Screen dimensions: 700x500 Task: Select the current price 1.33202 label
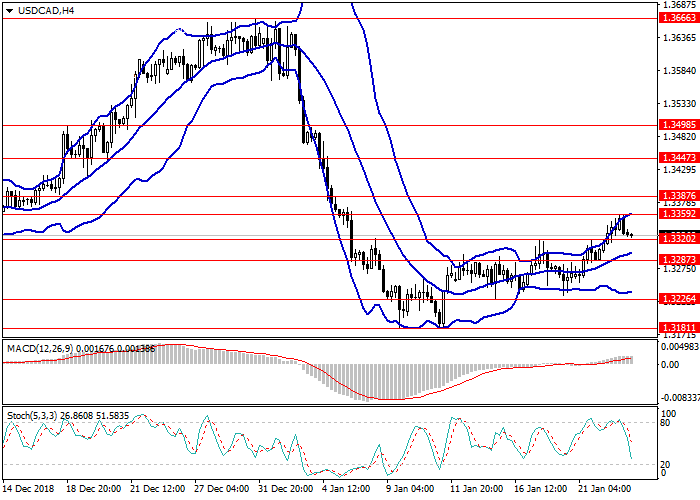click(679, 239)
